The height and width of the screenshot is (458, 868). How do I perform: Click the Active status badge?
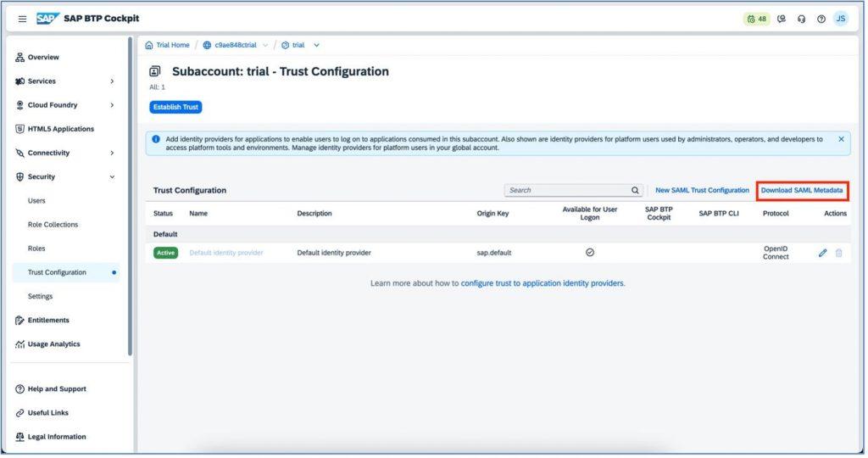tap(166, 253)
